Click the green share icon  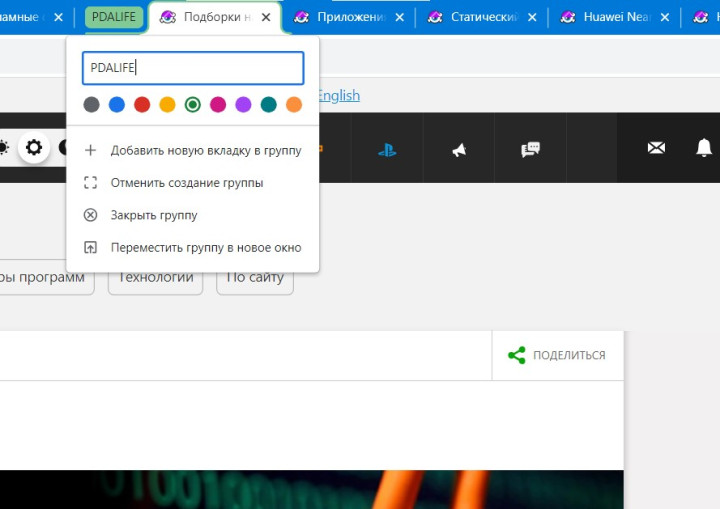(516, 355)
